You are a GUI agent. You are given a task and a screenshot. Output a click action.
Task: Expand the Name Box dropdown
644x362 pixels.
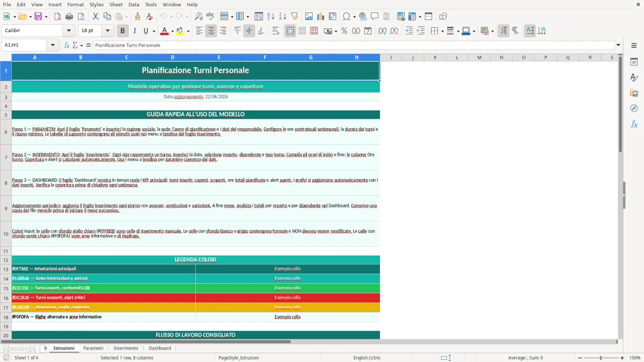(53, 45)
